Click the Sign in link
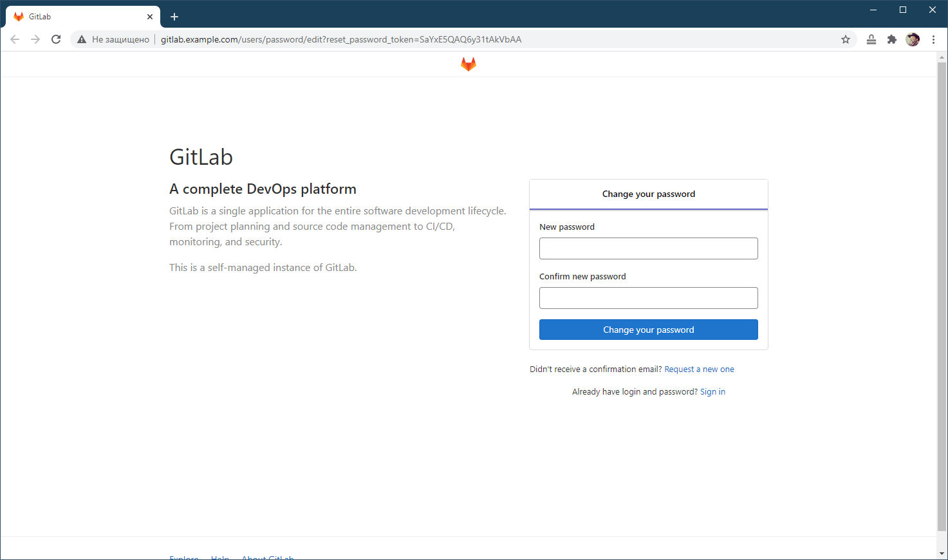 pos(712,392)
